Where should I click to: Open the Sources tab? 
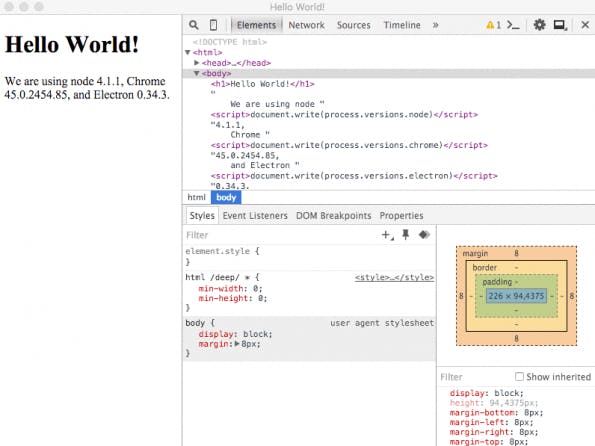click(x=354, y=25)
